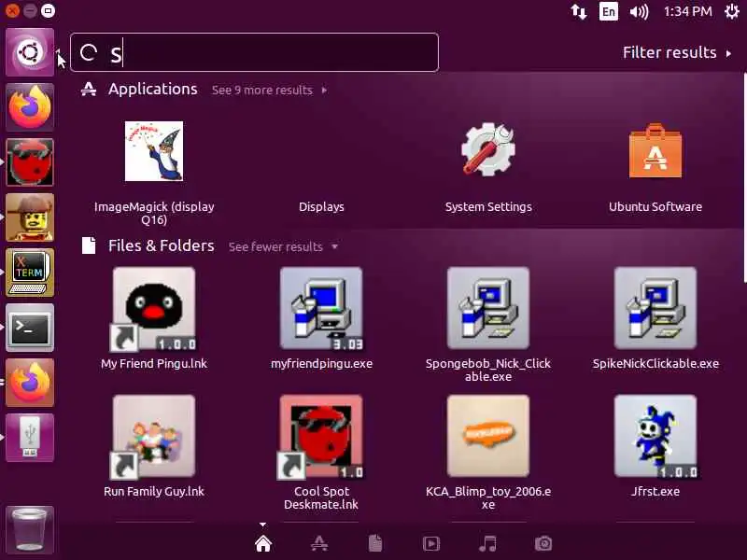Open the 1:34 PM clock menu

(688, 11)
